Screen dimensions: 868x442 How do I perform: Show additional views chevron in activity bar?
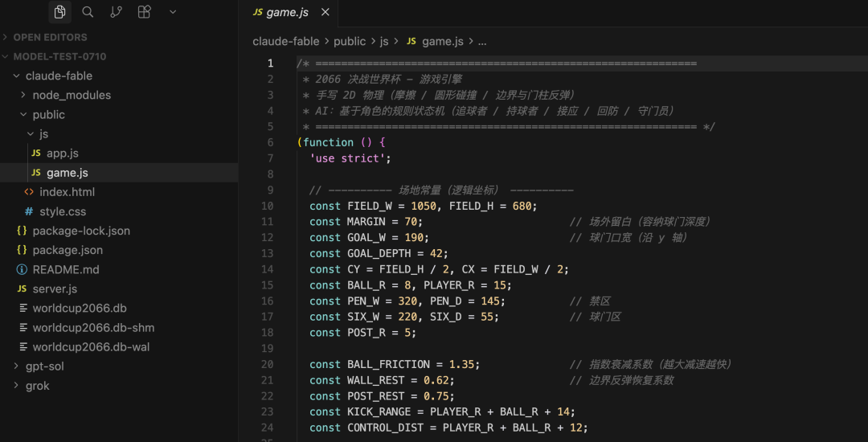tap(172, 11)
